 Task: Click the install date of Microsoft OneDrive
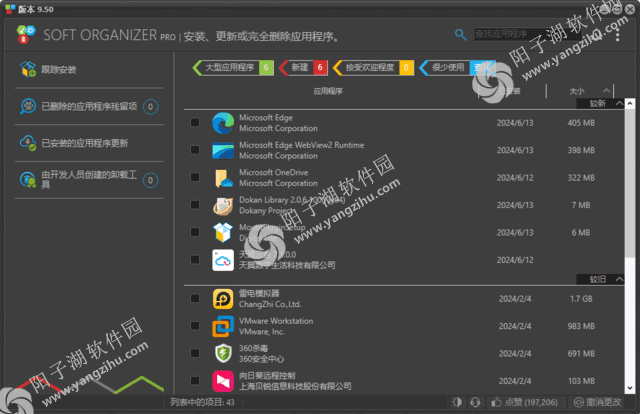click(x=515, y=178)
